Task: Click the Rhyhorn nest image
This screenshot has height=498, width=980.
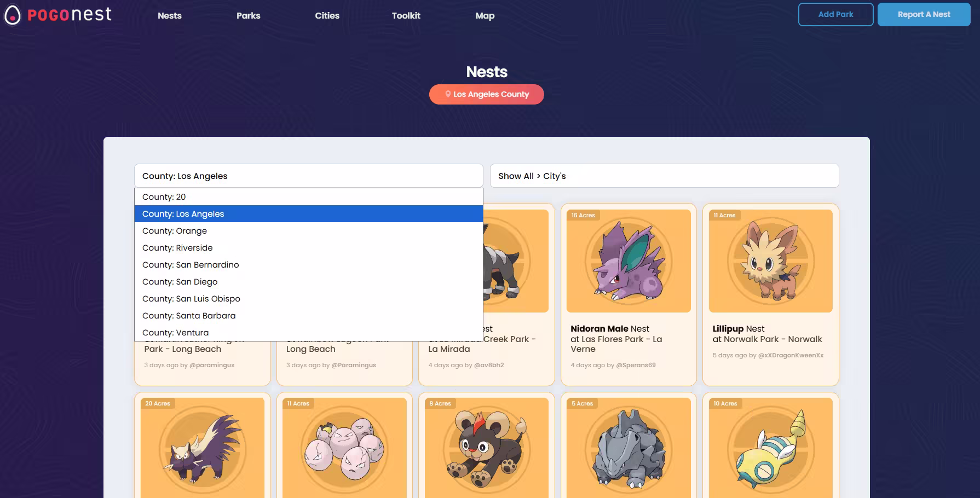Action: [x=627, y=449]
